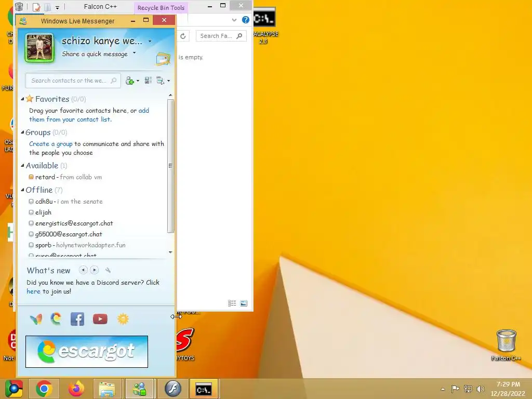Expand the Explorer ribbon chevron

(x=234, y=20)
